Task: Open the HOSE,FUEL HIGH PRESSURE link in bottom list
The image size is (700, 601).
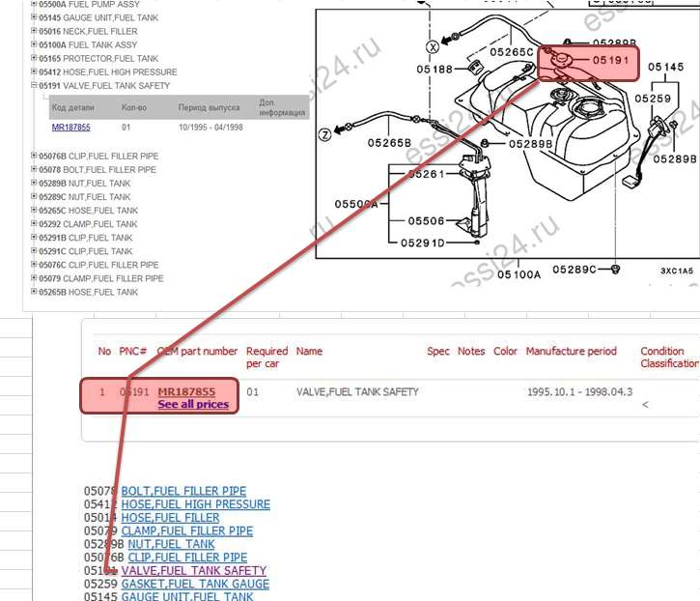Action: click(195, 504)
